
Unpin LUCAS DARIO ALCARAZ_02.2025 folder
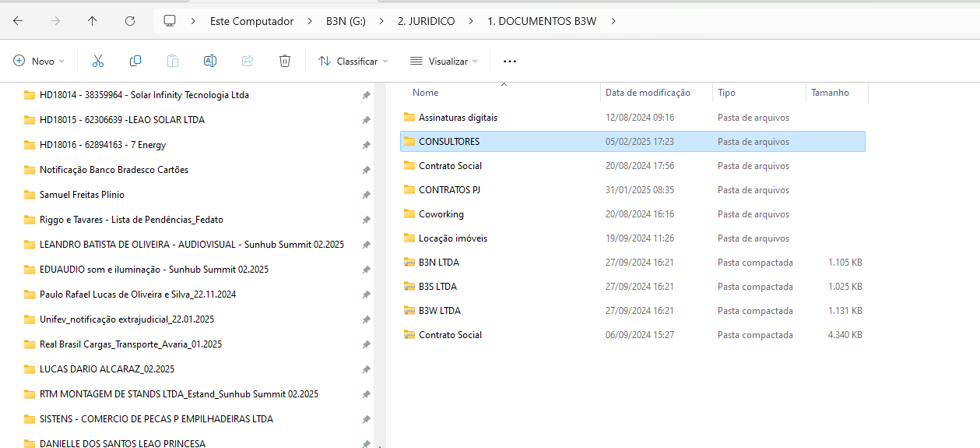pos(366,369)
